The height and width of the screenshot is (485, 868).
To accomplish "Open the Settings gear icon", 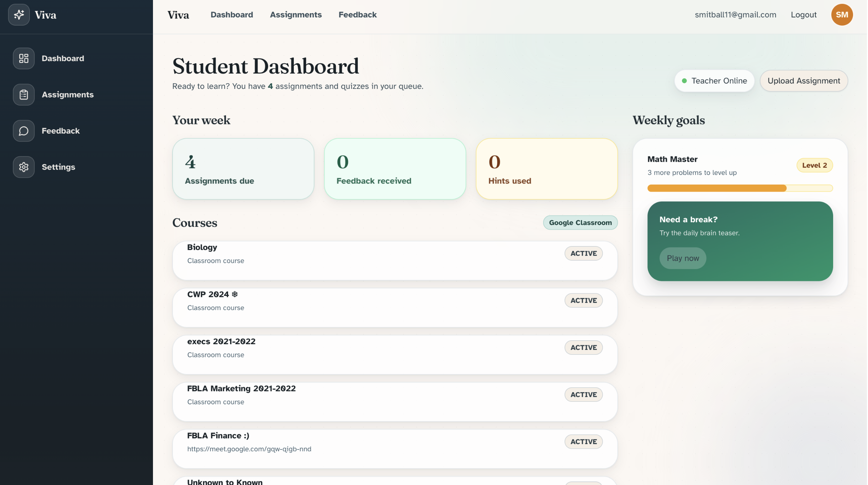I will click(23, 167).
